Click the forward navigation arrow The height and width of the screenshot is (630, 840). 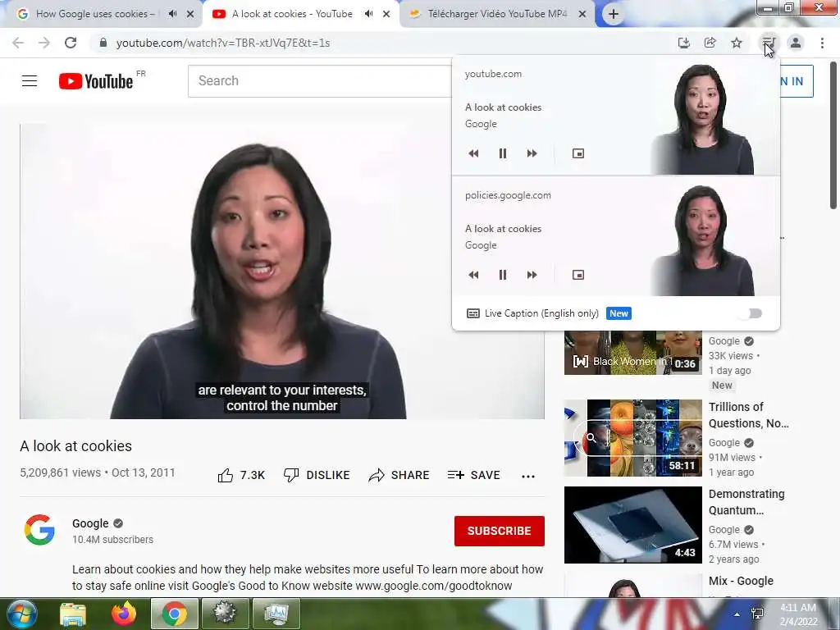(44, 43)
